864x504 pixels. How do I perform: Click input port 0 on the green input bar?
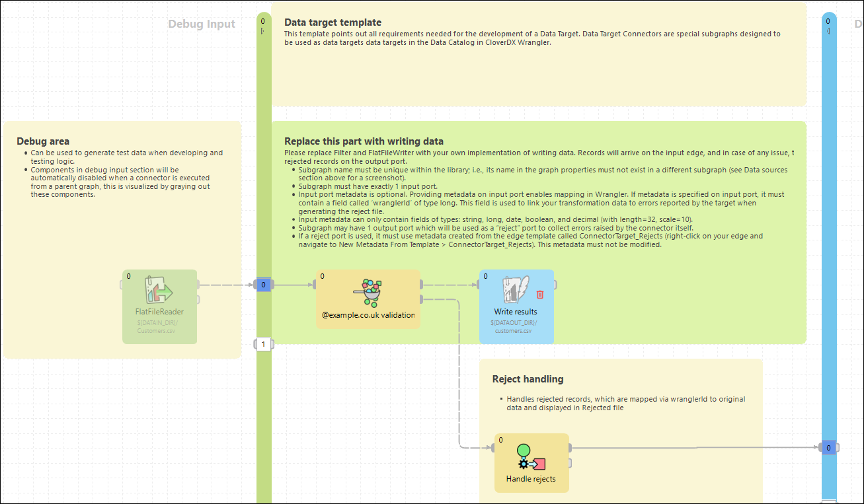pos(264,284)
